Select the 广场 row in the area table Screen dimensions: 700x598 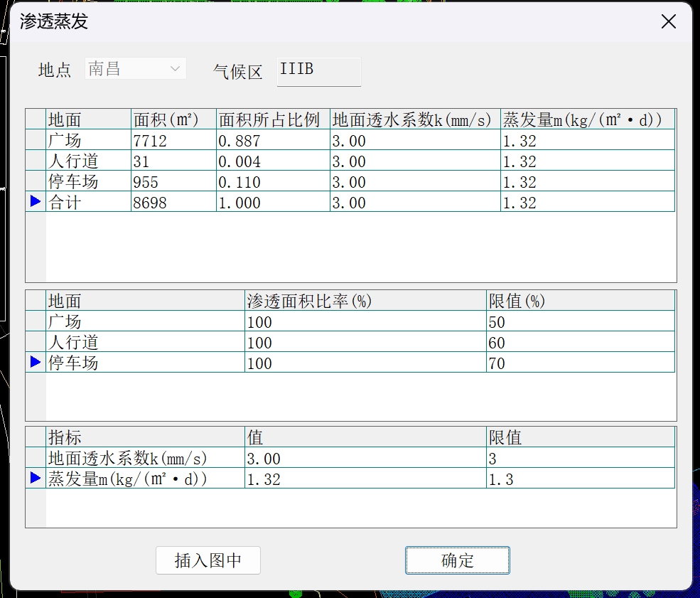click(x=88, y=140)
